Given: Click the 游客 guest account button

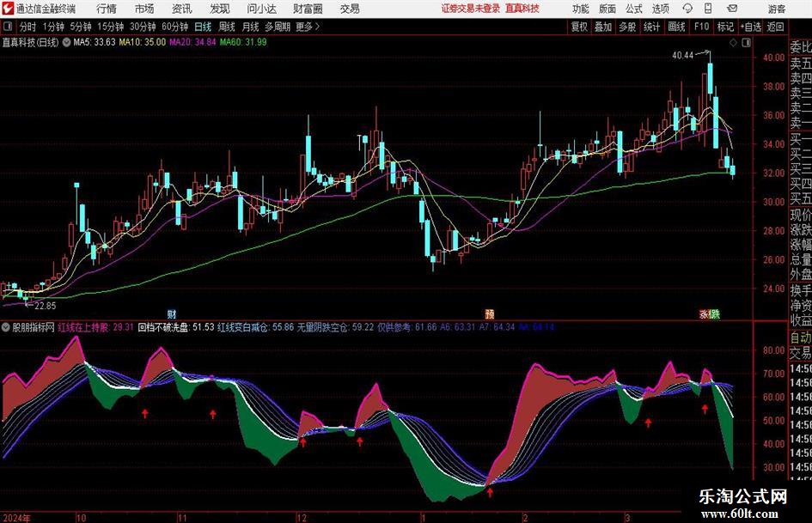Looking at the screenshot, I should pos(777,9).
